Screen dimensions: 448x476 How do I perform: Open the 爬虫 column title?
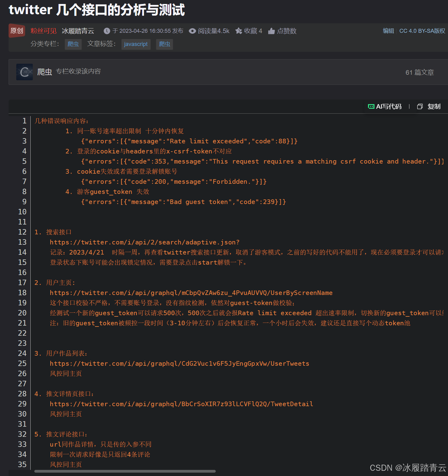pos(44,72)
